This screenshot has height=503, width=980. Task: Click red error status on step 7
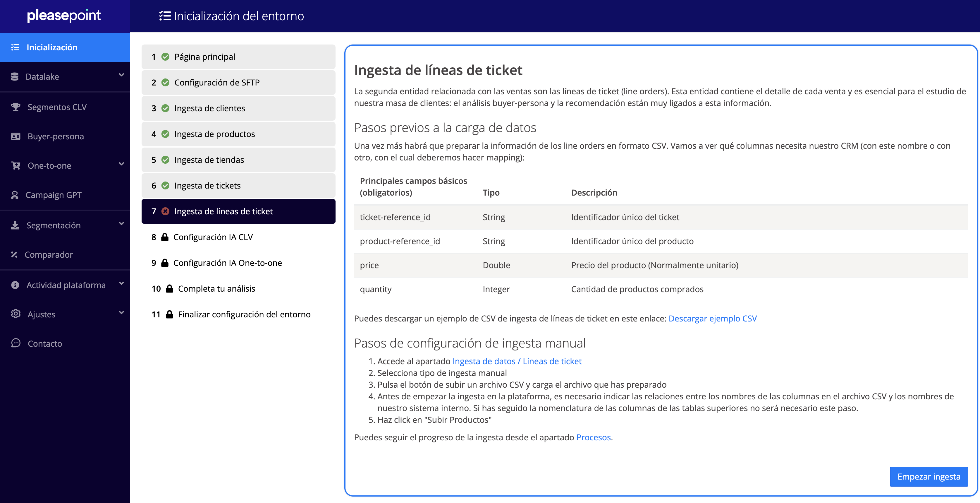[x=165, y=211]
